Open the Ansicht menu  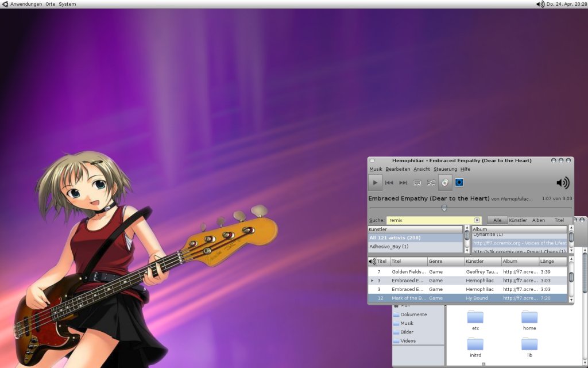click(422, 170)
